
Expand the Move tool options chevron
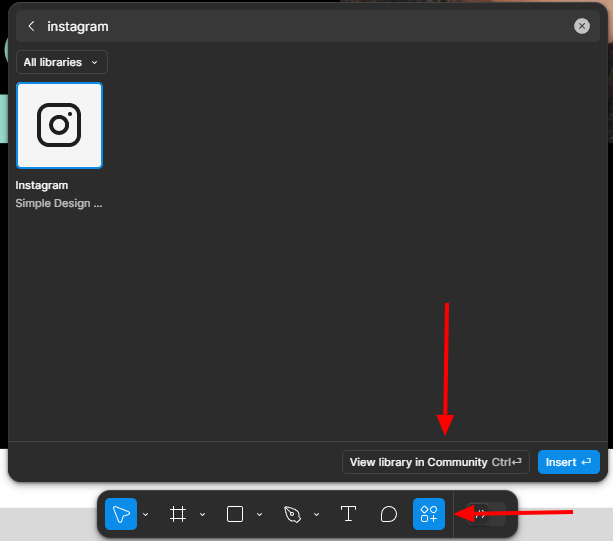145,514
